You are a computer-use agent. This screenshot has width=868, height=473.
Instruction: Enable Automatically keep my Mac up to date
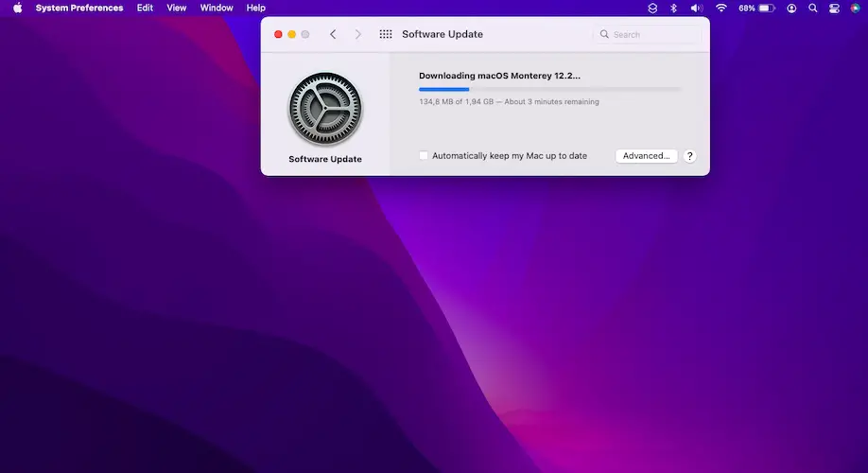(x=424, y=156)
